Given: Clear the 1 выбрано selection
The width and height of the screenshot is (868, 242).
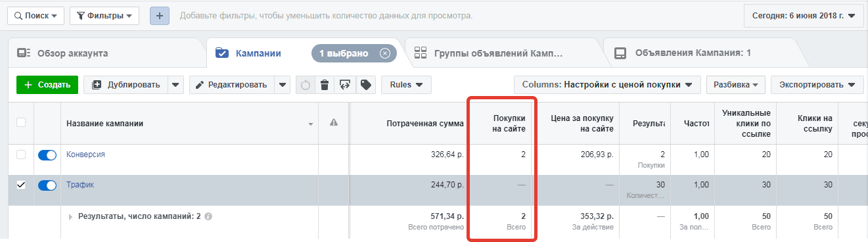Looking at the screenshot, I should coord(385,53).
